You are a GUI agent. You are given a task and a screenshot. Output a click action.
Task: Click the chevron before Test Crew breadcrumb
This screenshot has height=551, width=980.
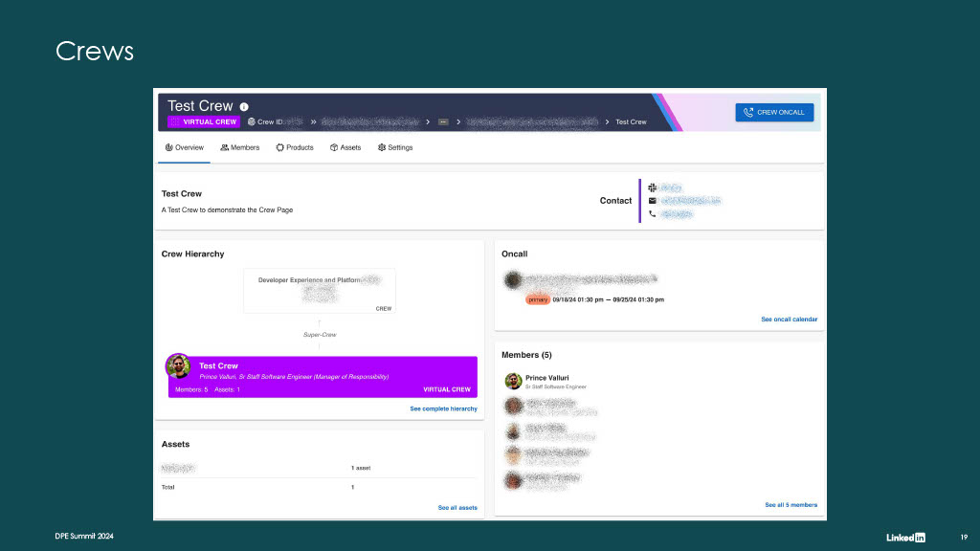click(x=607, y=121)
